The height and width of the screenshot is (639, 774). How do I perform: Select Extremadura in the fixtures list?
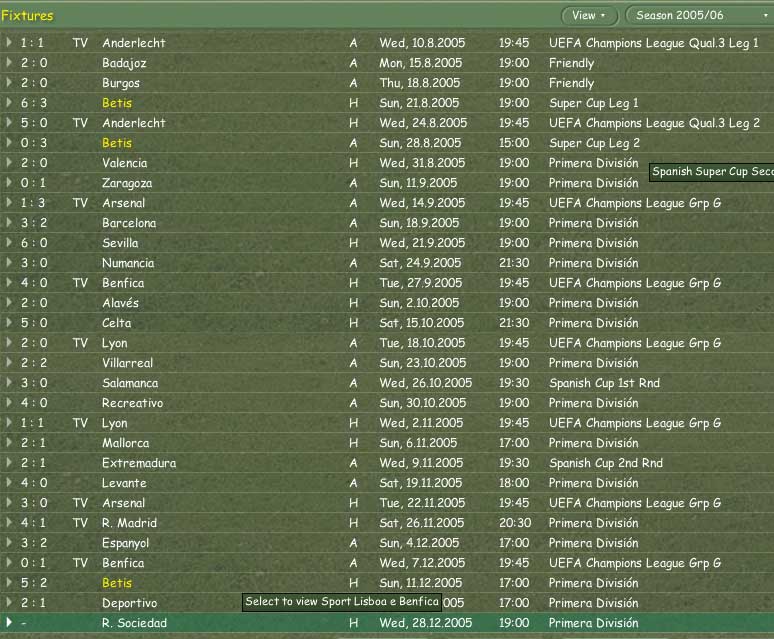click(139, 463)
